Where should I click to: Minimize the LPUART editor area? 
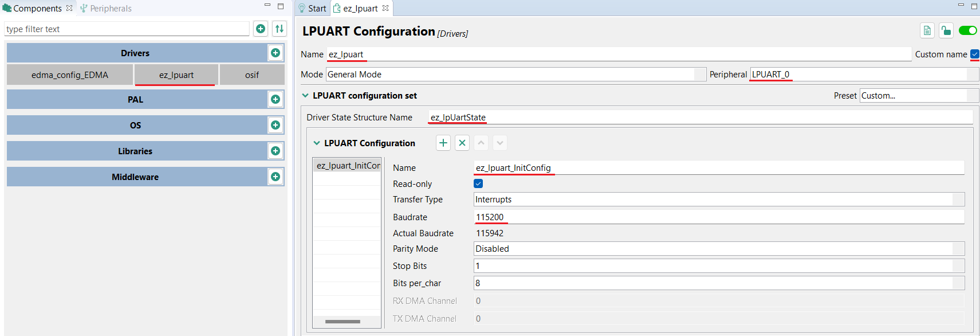(x=961, y=5)
